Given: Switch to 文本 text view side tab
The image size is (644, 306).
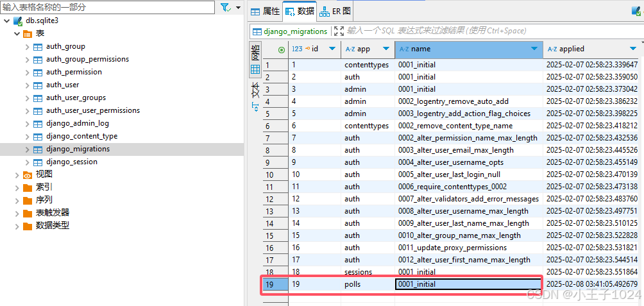Looking at the screenshot, I should [255, 97].
